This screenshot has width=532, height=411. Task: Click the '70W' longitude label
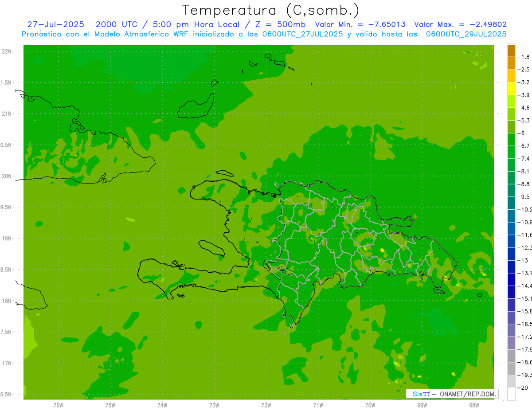pos(370,405)
